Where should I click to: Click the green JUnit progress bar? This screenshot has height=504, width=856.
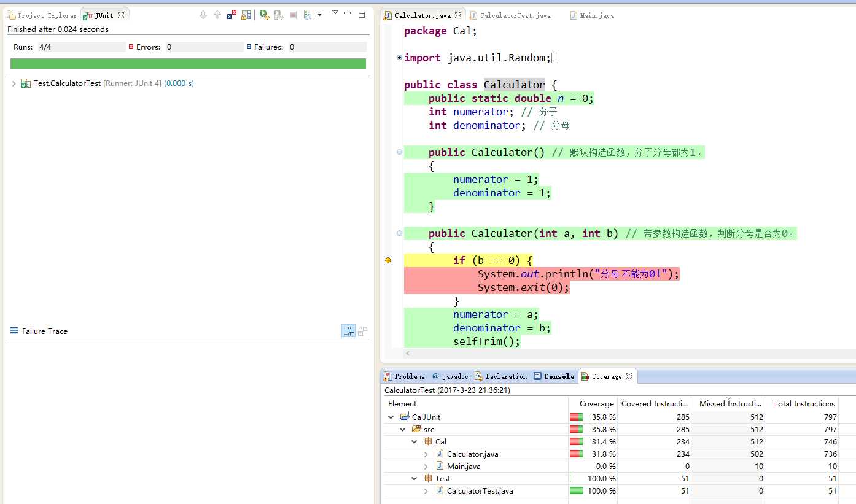point(188,63)
